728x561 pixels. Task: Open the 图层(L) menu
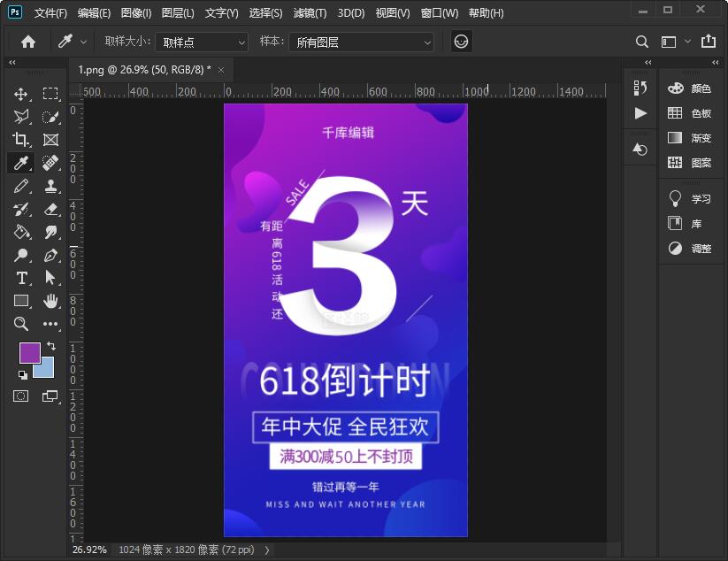178,13
